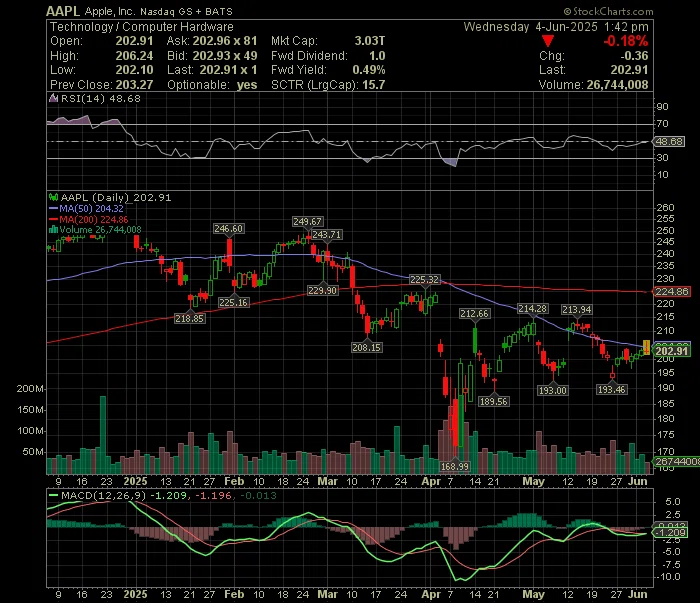
Task: Click the 193.00 low price label
Action: click(x=553, y=391)
